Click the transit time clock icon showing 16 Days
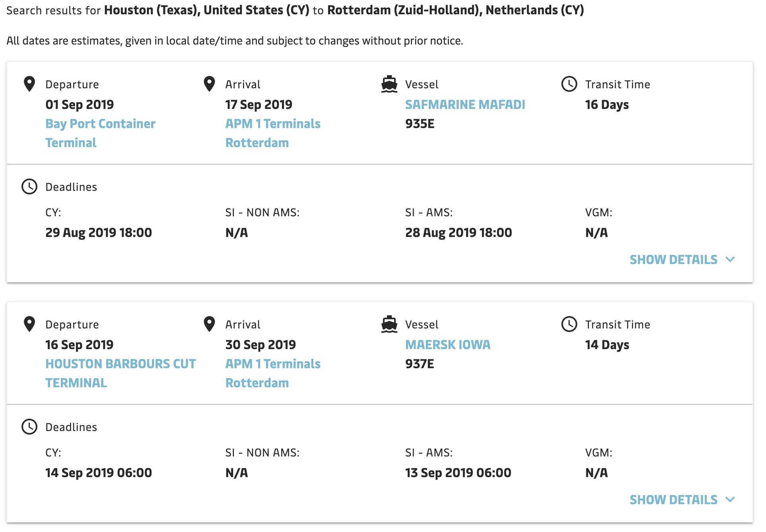The image size is (766, 532). tap(569, 84)
